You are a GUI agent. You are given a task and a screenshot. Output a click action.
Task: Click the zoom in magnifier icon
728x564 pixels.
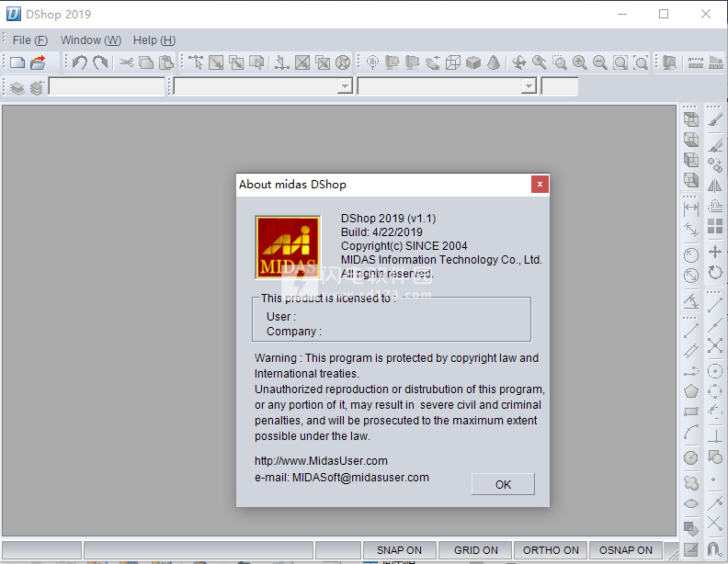pyautogui.click(x=579, y=62)
